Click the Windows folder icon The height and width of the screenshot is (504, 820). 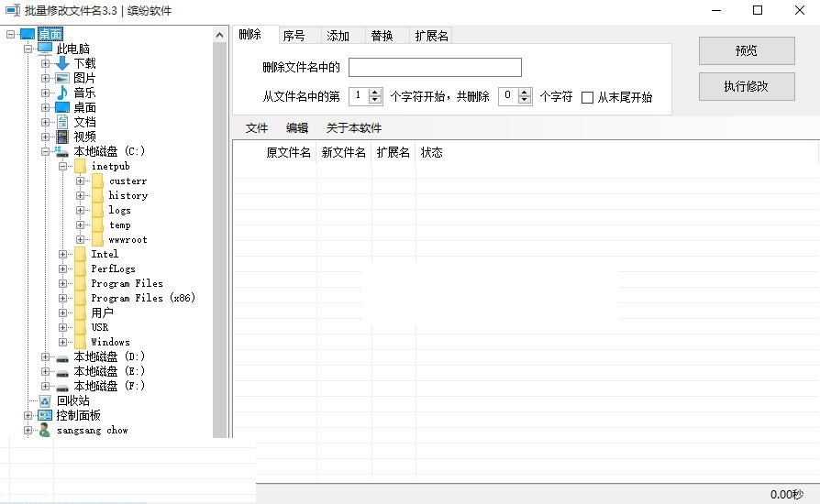pos(80,342)
